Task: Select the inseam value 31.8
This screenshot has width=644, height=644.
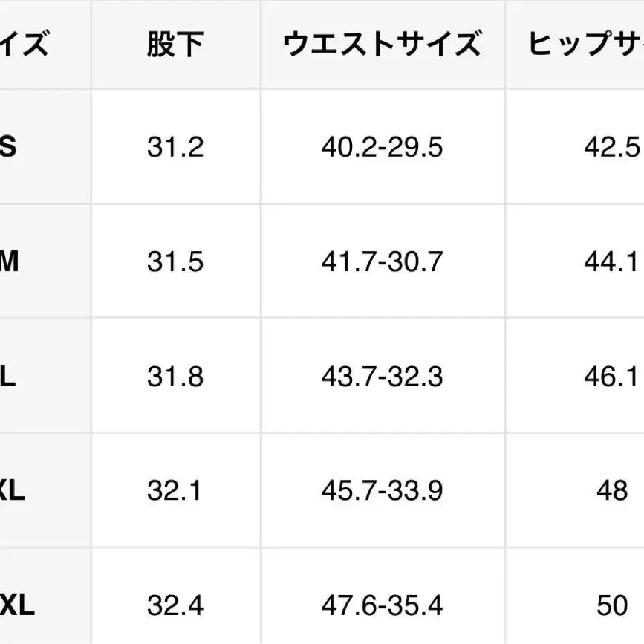Action: pyautogui.click(x=175, y=377)
